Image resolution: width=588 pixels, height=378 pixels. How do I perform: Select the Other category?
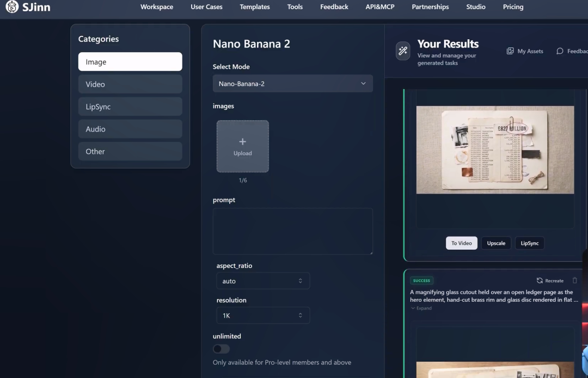[x=130, y=151]
